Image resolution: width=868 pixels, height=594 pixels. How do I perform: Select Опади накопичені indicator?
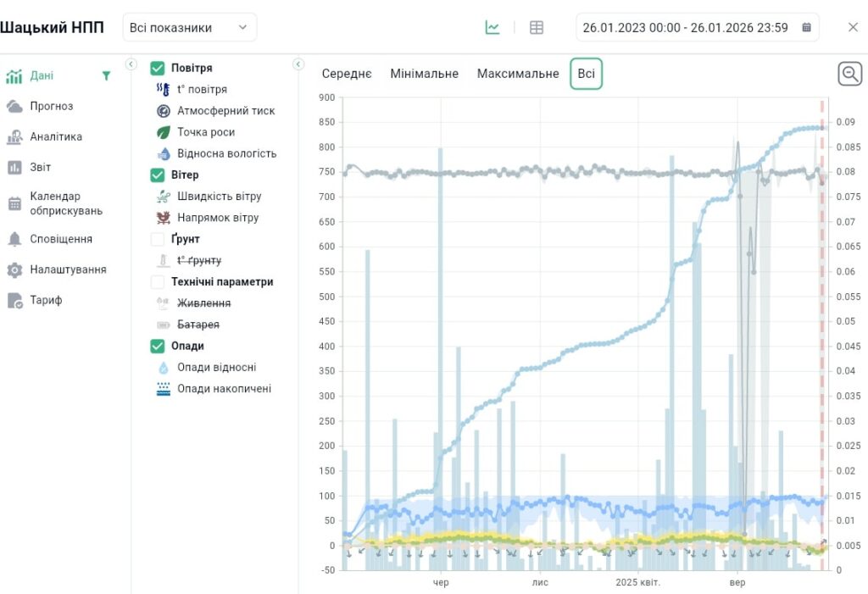(x=224, y=389)
